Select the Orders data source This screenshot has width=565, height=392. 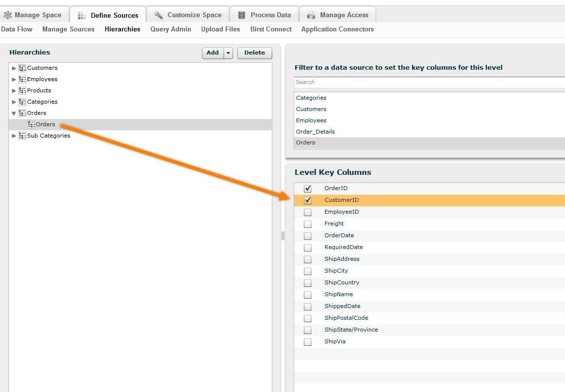click(x=429, y=142)
